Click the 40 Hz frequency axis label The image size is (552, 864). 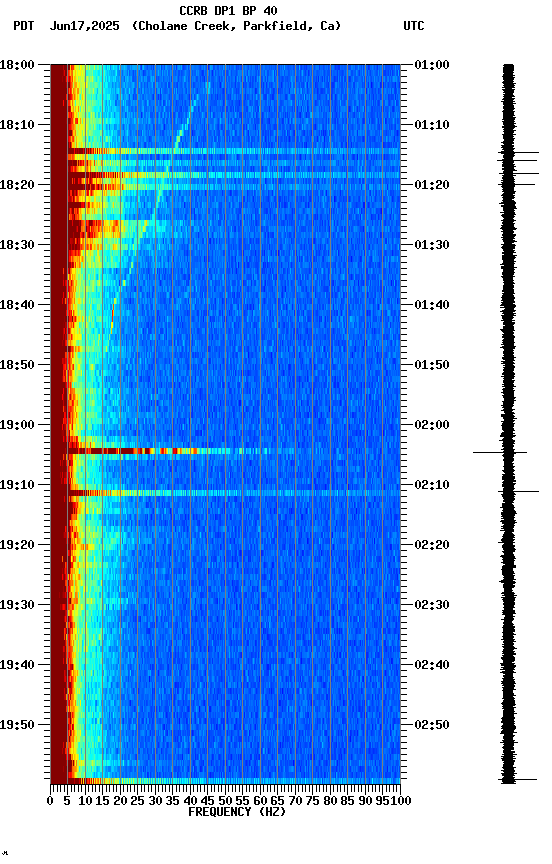[x=190, y=801]
